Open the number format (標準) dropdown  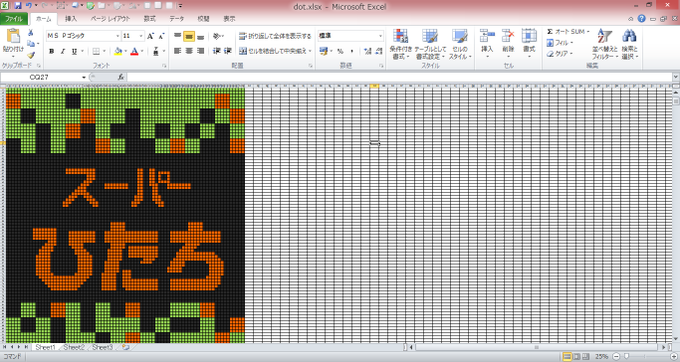tap(380, 36)
